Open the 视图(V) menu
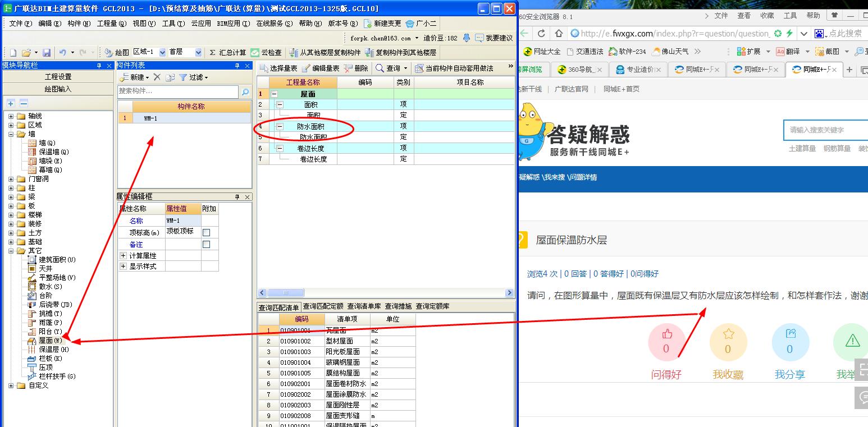The width and height of the screenshot is (868, 427). (x=144, y=24)
